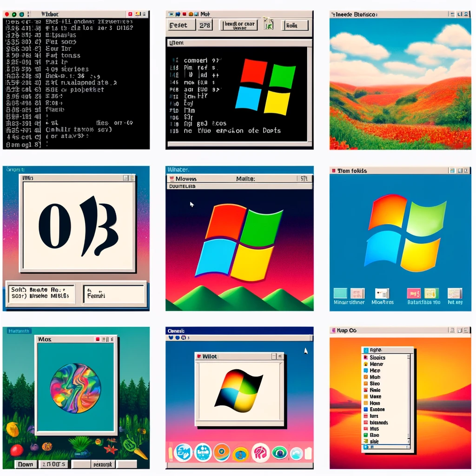Click the yellow icon beside Hene
Image resolution: width=476 pixels, height=476 pixels.
click(x=366, y=364)
